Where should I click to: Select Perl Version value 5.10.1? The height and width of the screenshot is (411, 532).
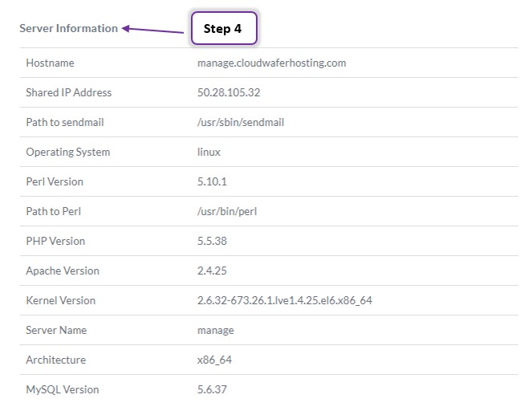pos(212,181)
